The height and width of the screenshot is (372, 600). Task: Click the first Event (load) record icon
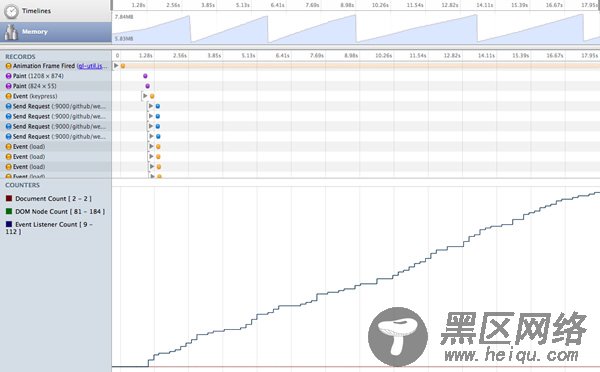click(8, 147)
